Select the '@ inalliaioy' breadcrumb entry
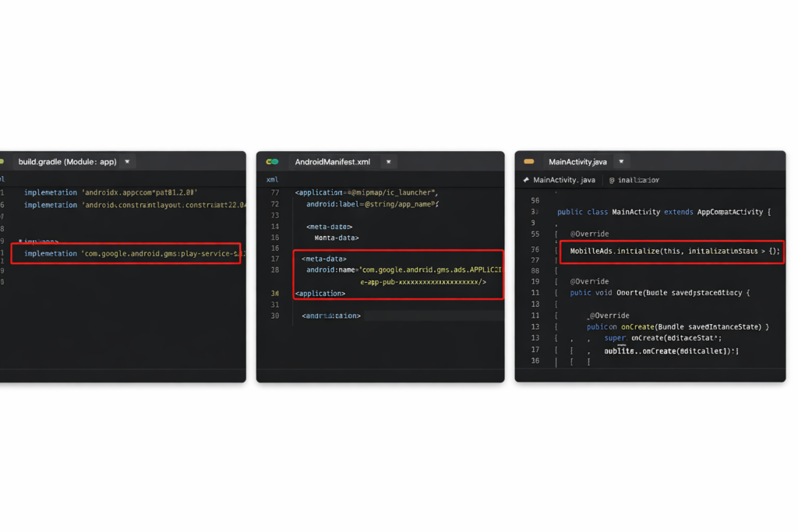 click(634, 180)
